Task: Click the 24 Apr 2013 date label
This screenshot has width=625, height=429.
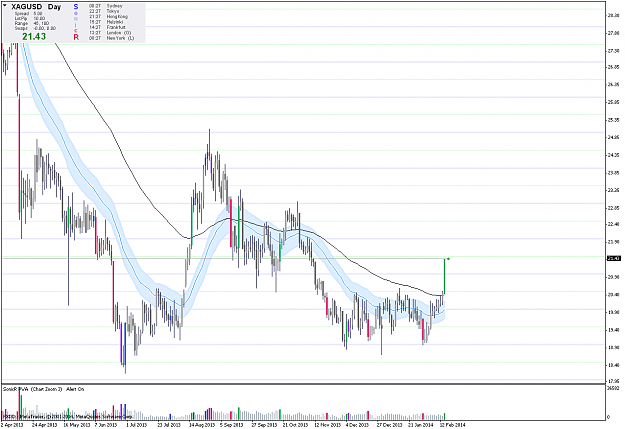Action: click(45, 425)
